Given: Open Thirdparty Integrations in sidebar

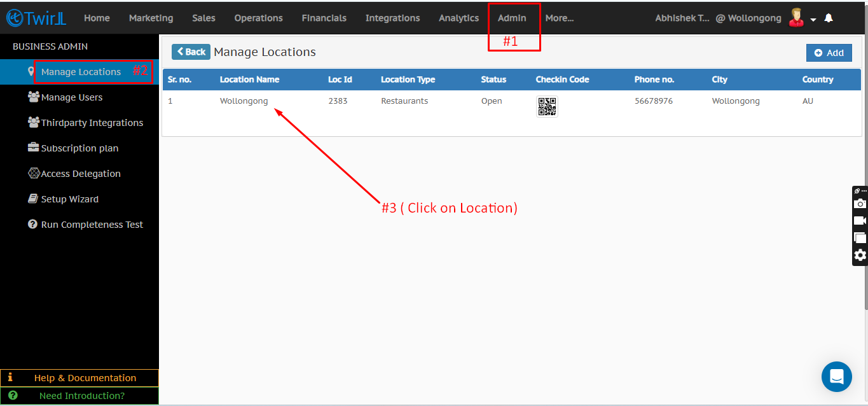Looking at the screenshot, I should pyautogui.click(x=92, y=123).
